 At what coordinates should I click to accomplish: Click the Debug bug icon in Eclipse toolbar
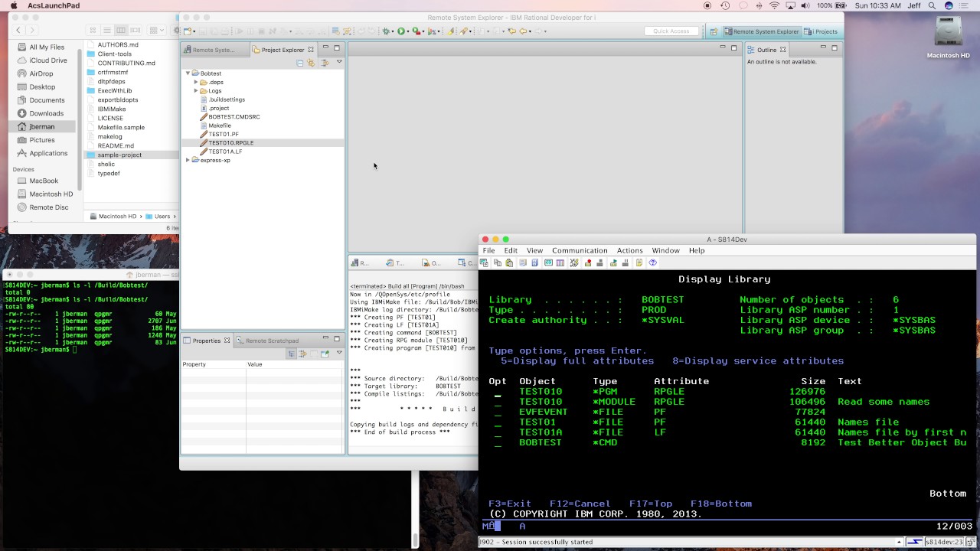387,31
